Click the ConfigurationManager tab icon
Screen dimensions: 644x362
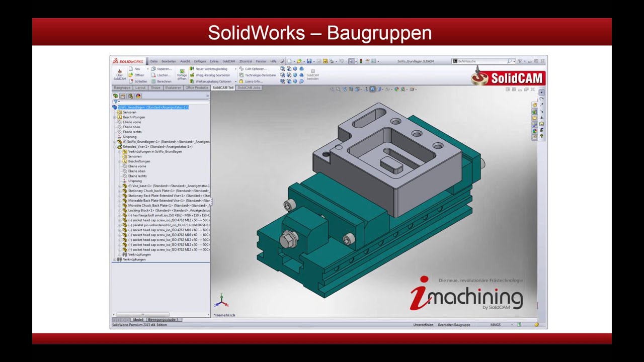pyautogui.click(x=131, y=96)
